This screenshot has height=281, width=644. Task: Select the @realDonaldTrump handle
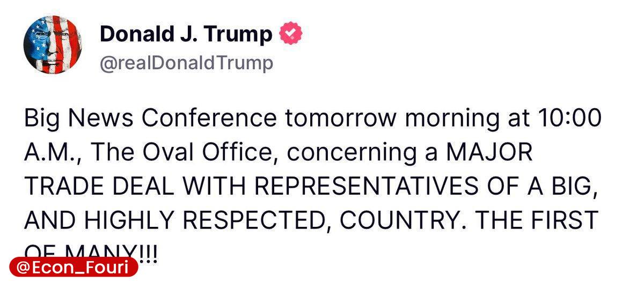[x=186, y=63]
